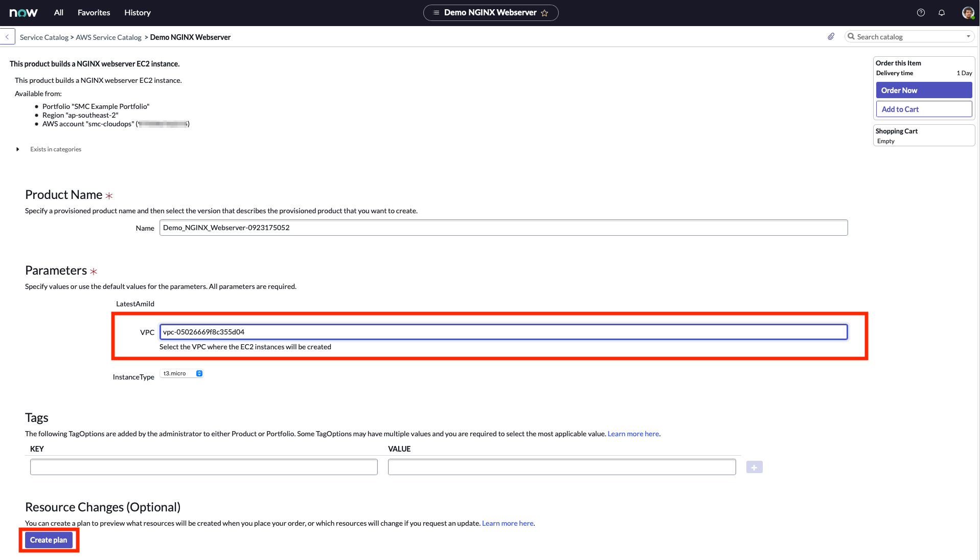Open the help question mark icon
The height and width of the screenshot is (560, 980).
click(x=921, y=12)
